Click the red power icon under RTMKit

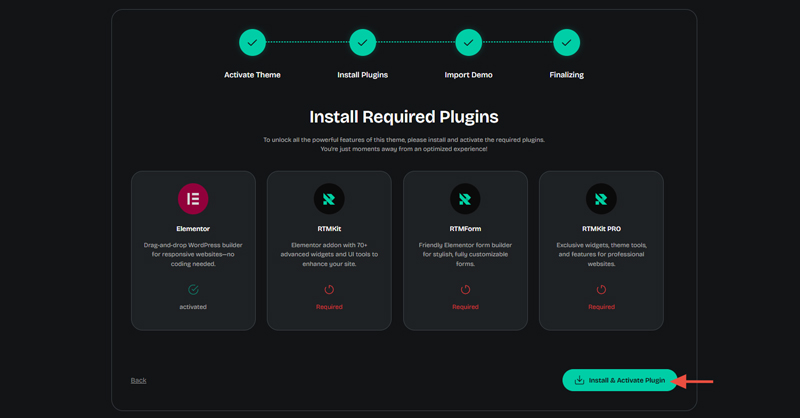coord(329,289)
